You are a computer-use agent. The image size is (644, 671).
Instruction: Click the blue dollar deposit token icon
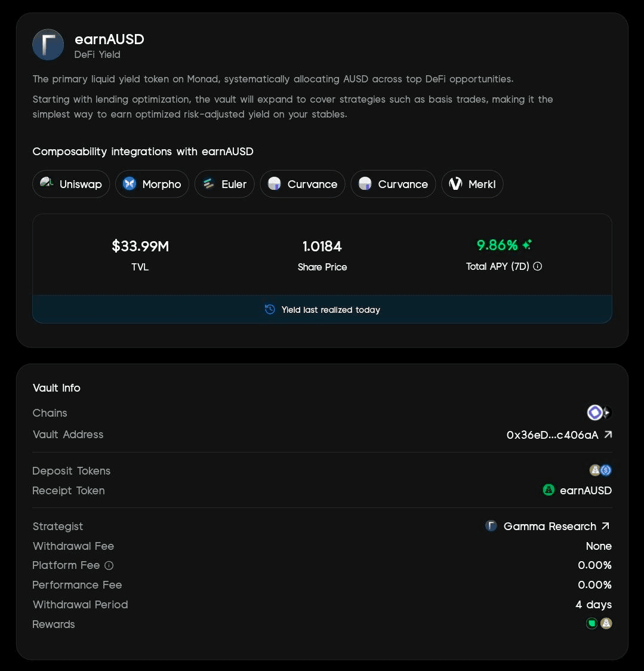pos(606,470)
